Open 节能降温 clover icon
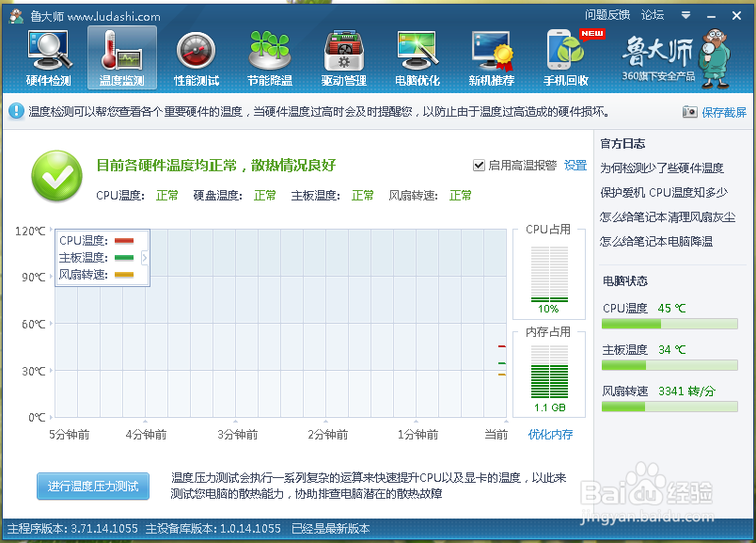The height and width of the screenshot is (543, 756). pyautogui.click(x=270, y=58)
